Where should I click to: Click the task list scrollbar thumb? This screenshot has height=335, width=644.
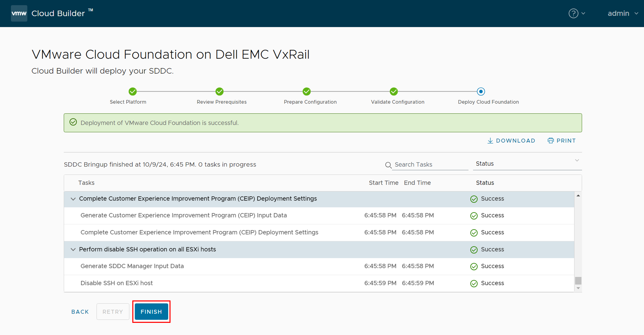(578, 281)
